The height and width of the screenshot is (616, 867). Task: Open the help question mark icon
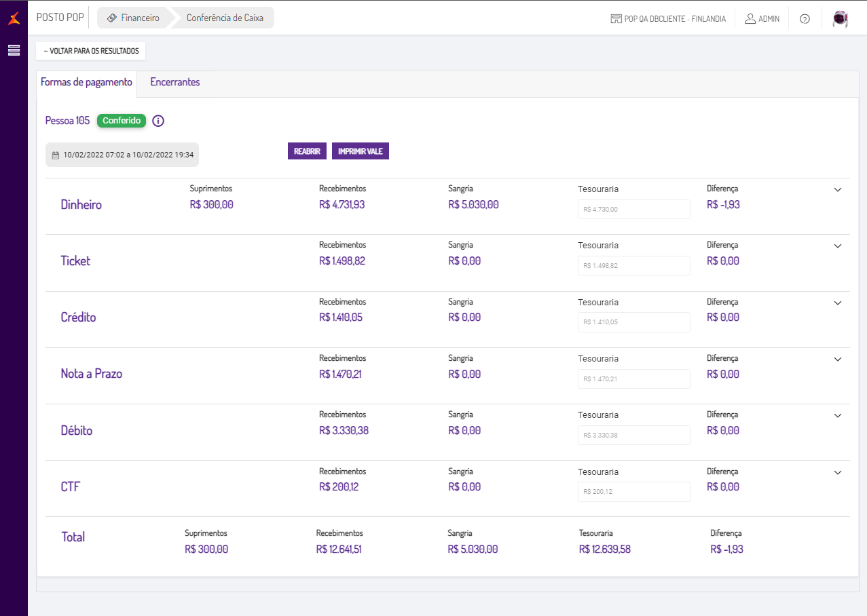tap(805, 19)
